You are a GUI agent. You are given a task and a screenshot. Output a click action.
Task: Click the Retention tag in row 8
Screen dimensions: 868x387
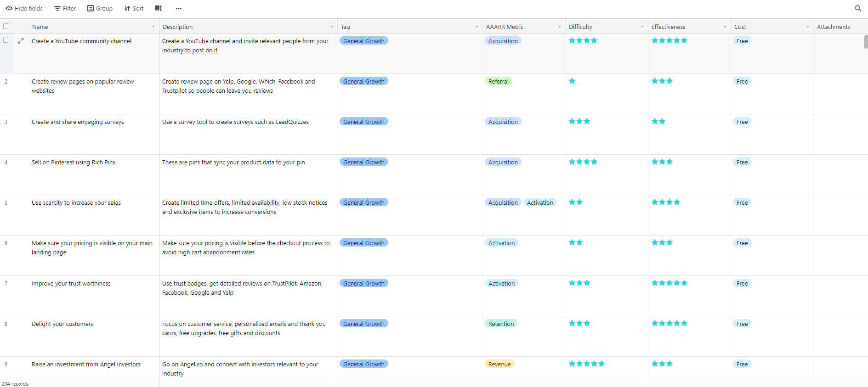pyautogui.click(x=501, y=324)
